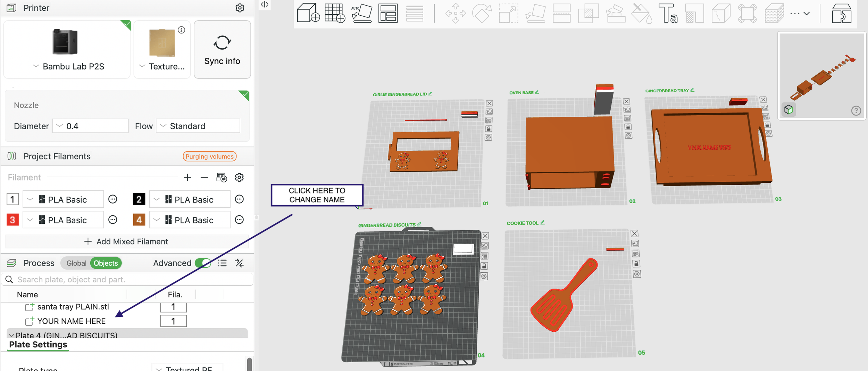Screen dimensions: 868x371
Task: Click the Auto orient toolbar icon
Action: coord(361,13)
